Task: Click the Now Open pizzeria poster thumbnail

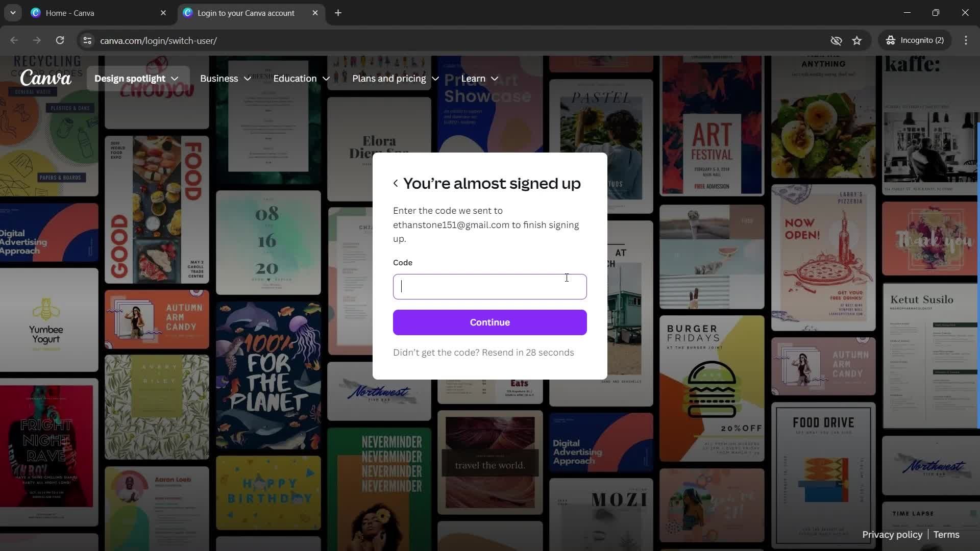Action: coord(823,258)
